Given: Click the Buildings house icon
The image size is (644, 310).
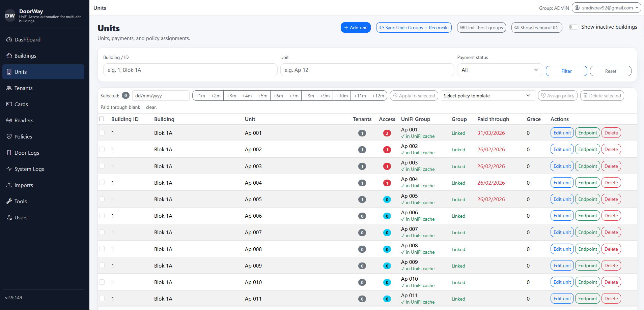Looking at the screenshot, I should coord(9,56).
